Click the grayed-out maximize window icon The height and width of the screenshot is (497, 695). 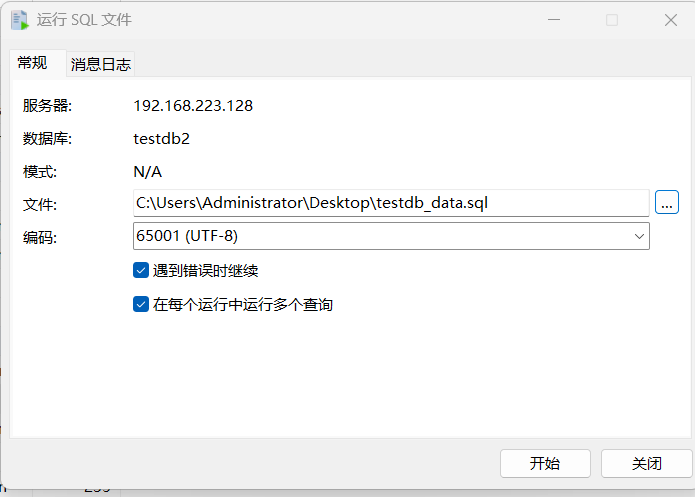612,20
